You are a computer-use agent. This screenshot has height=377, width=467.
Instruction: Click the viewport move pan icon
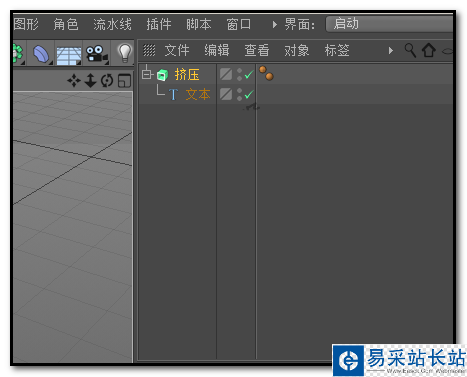[x=74, y=81]
